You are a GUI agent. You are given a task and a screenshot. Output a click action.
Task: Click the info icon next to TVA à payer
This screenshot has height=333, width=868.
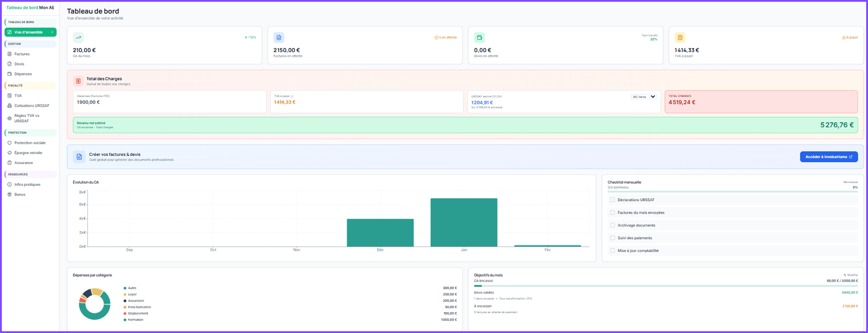coord(292,97)
